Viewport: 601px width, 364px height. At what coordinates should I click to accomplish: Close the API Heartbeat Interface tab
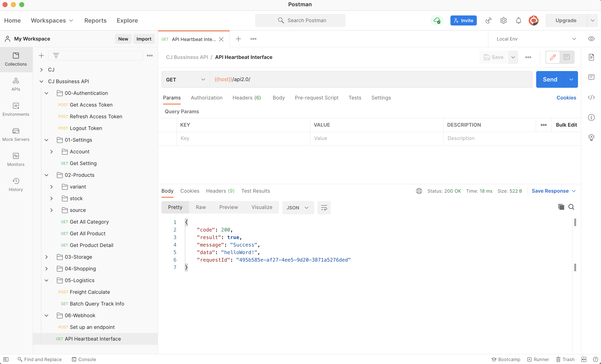click(221, 39)
